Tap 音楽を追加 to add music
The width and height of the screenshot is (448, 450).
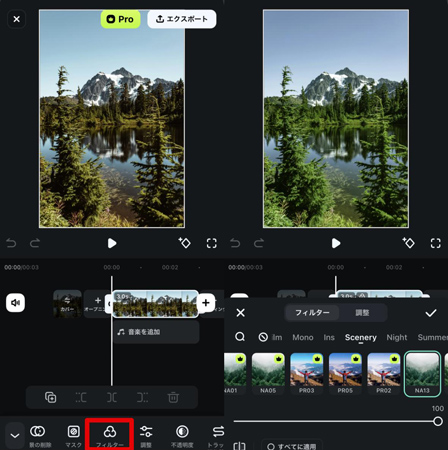(x=156, y=332)
